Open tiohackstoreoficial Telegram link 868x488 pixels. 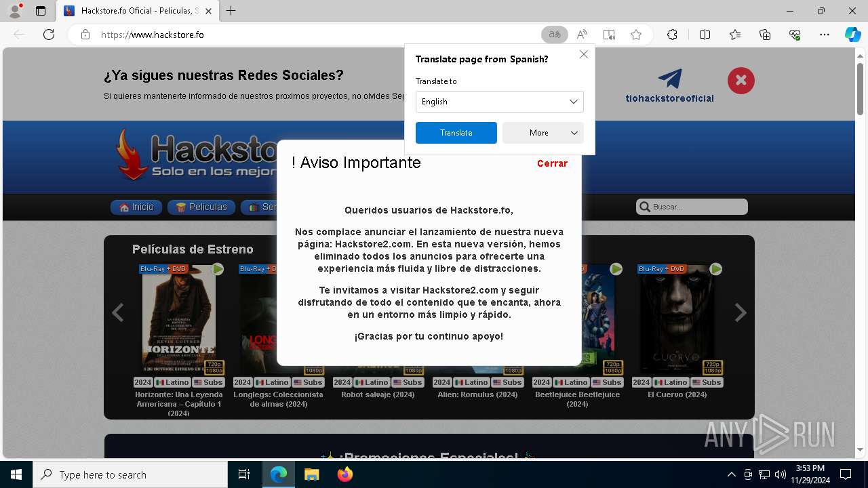(x=669, y=86)
